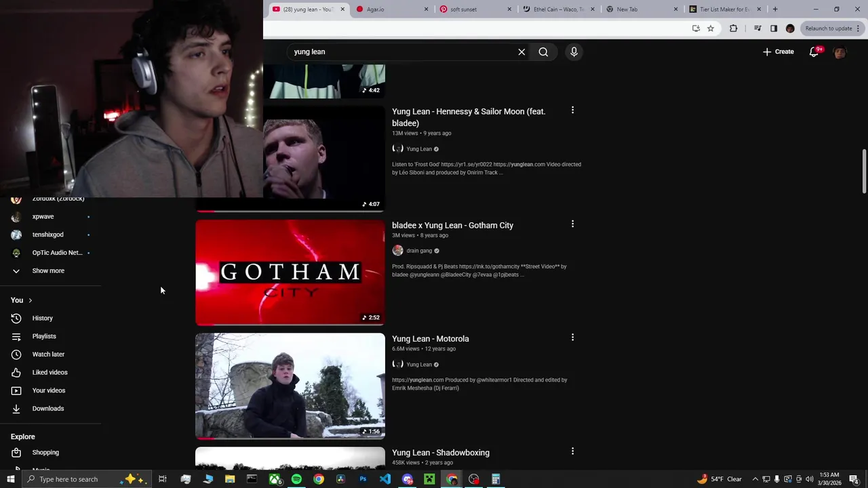Open Liked videos in the sidebar
The height and width of the screenshot is (488, 868).
click(x=50, y=372)
